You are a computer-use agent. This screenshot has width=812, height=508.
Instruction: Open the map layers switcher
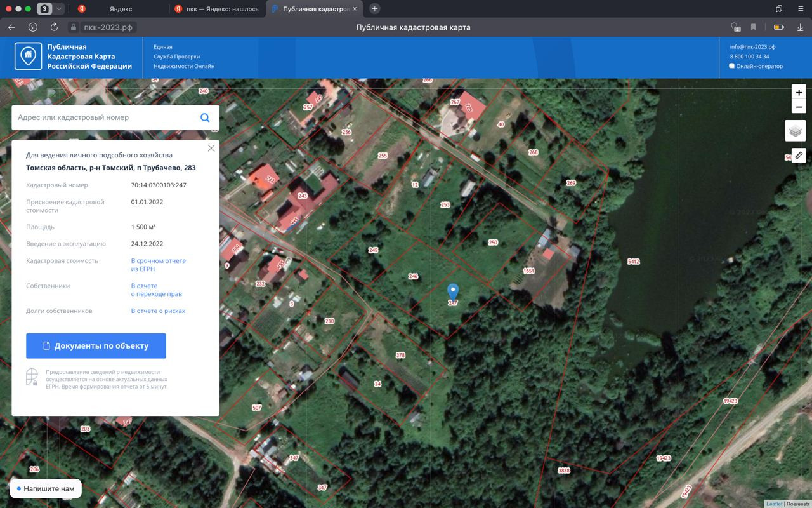(x=796, y=131)
